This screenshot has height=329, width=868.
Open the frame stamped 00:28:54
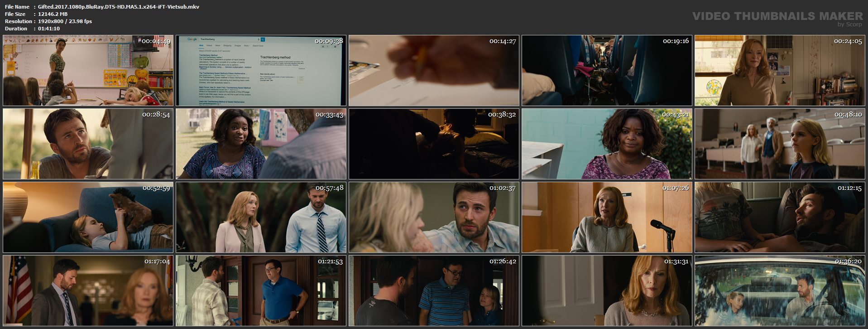pyautogui.click(x=88, y=144)
